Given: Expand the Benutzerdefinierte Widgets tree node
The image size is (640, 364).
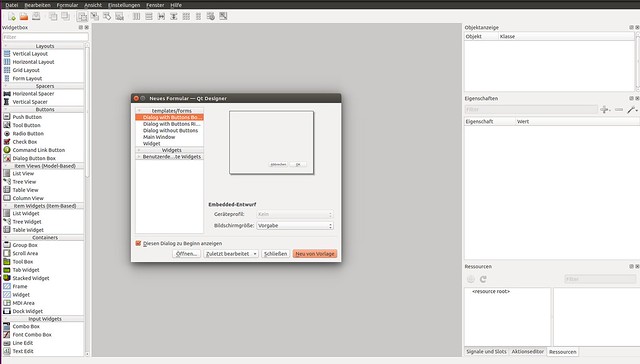Looking at the screenshot, I should 139,157.
